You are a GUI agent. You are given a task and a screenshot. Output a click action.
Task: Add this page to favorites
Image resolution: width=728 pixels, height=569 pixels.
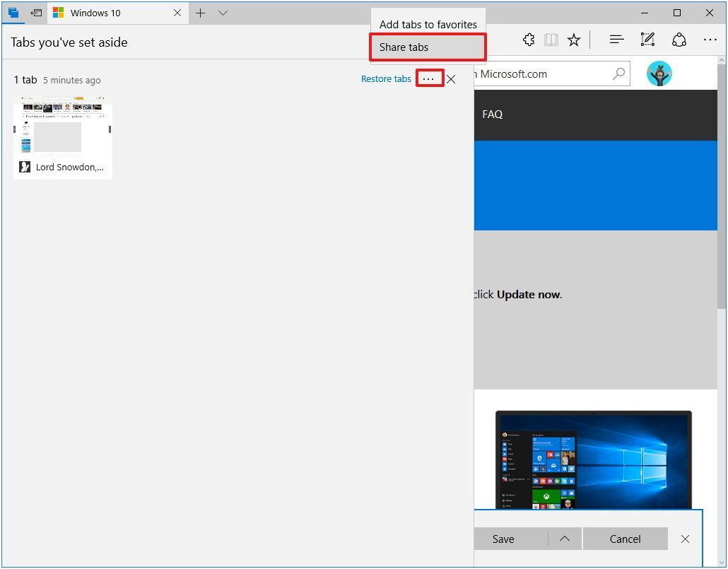(573, 40)
